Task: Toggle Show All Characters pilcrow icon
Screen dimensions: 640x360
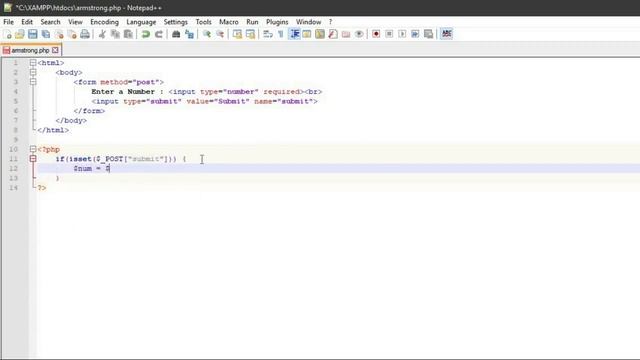Action: tap(281, 34)
